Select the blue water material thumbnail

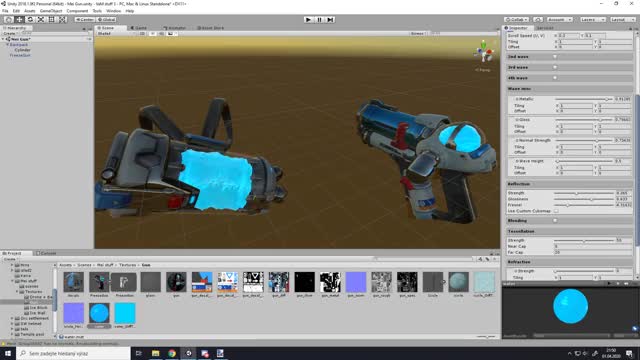99,313
